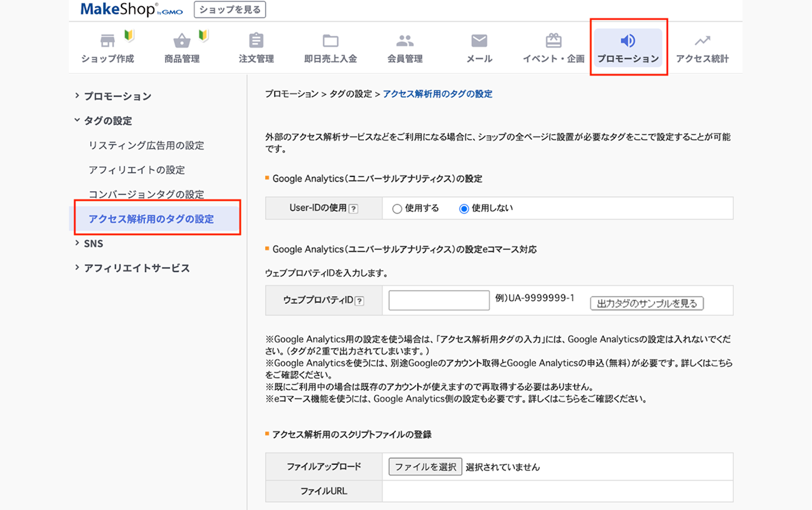The image size is (812, 510).
Task: Open 注文管理 clipboard icon
Action: [x=256, y=41]
